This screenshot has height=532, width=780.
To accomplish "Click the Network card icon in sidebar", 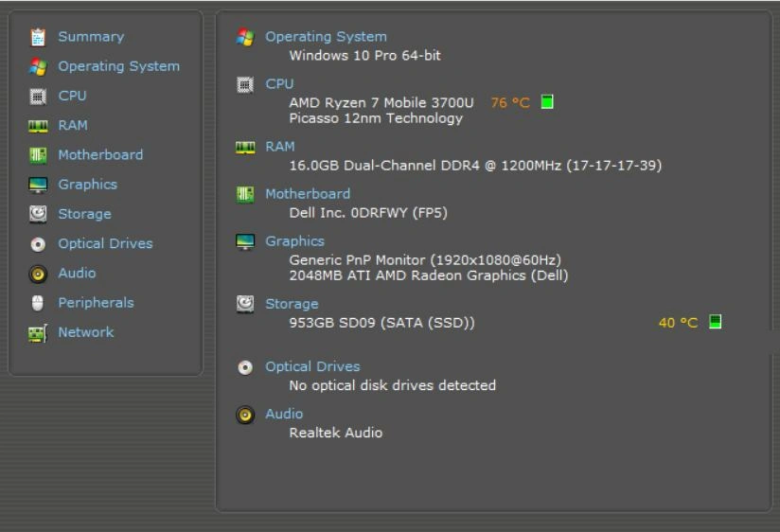I will click(38, 333).
